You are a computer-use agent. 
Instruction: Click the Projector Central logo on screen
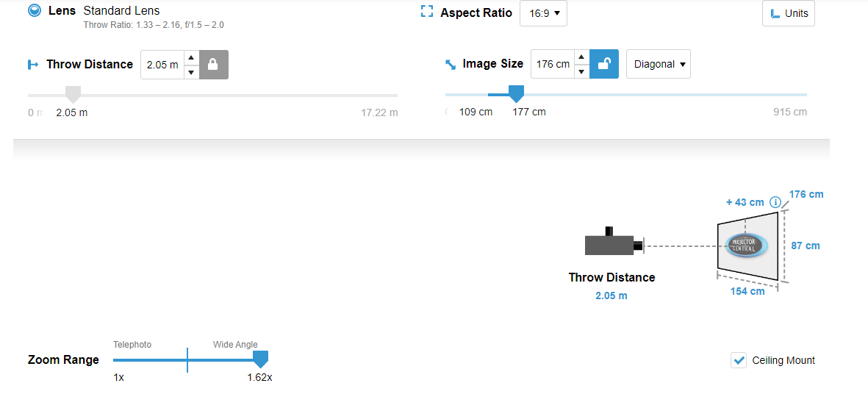(x=745, y=245)
